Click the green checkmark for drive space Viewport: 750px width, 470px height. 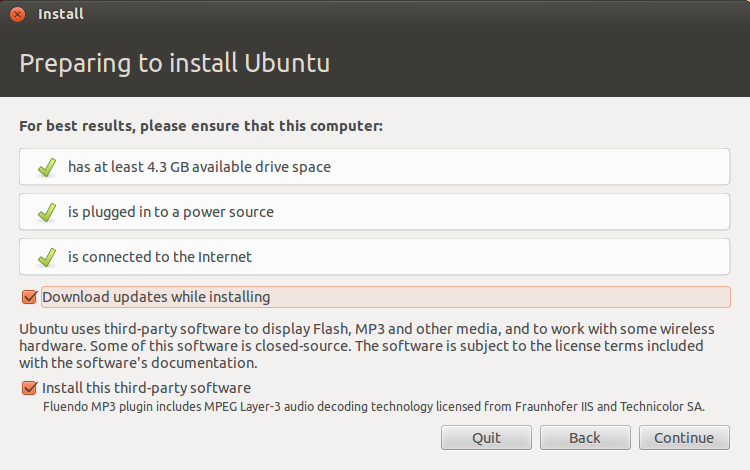[x=46, y=167]
